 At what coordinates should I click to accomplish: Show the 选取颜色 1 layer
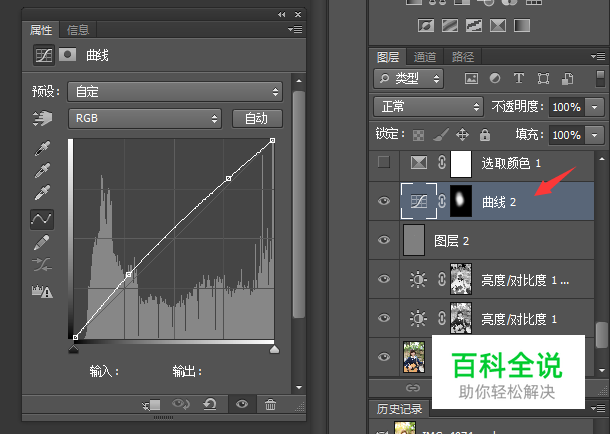click(384, 162)
